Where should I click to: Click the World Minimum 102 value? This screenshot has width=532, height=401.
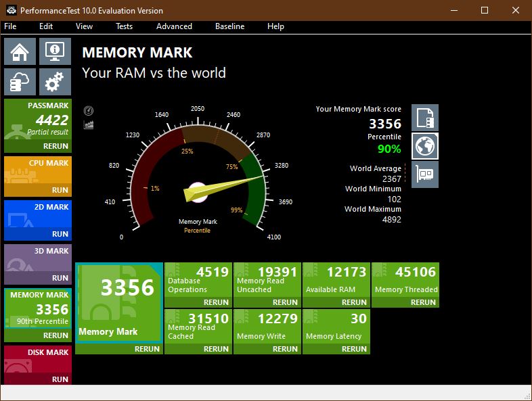pyautogui.click(x=394, y=199)
